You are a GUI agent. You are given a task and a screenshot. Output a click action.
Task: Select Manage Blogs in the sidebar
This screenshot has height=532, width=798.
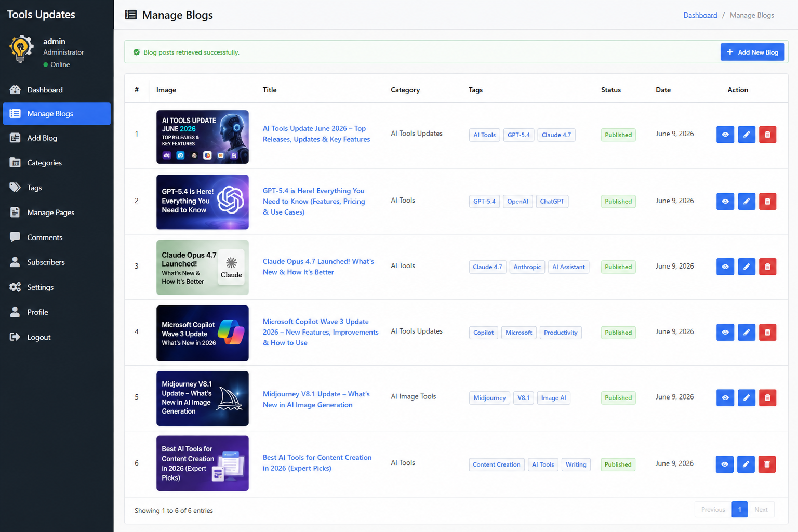(x=57, y=114)
